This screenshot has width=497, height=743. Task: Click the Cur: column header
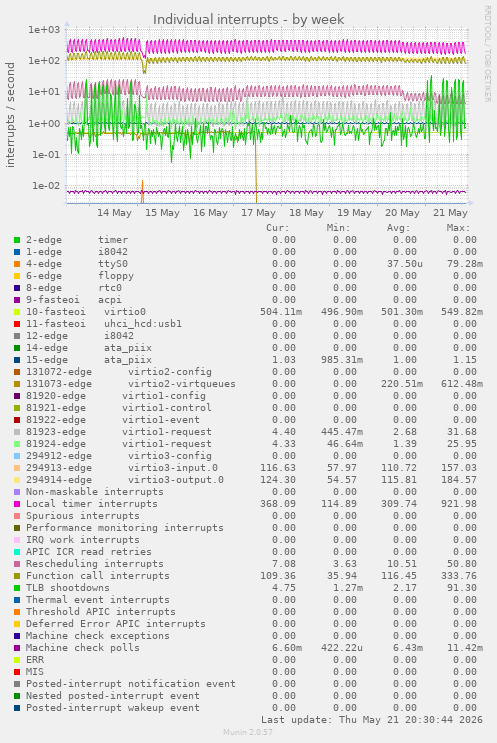(x=278, y=228)
